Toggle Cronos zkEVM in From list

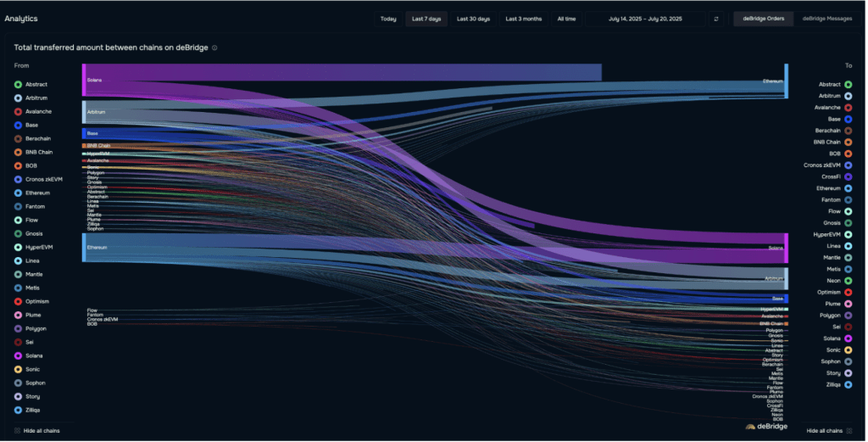[39, 180]
